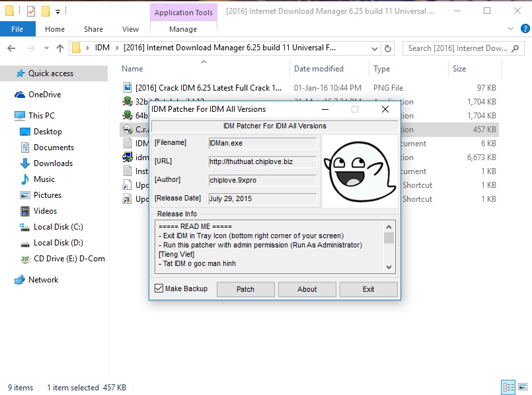This screenshot has height=395, width=532.
Task: Open CD Drive (E:) D-Com
Action: coord(69,259)
